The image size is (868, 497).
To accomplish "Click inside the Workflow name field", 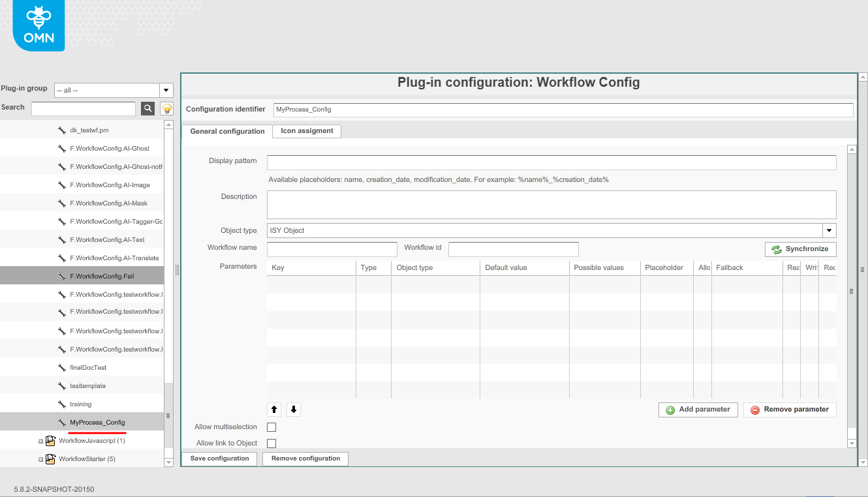I will [x=332, y=249].
